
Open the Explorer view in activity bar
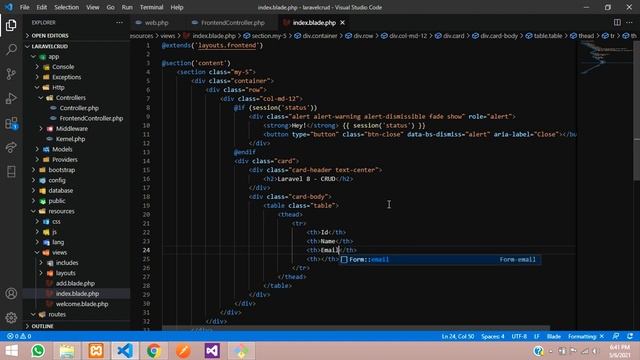(x=11, y=25)
